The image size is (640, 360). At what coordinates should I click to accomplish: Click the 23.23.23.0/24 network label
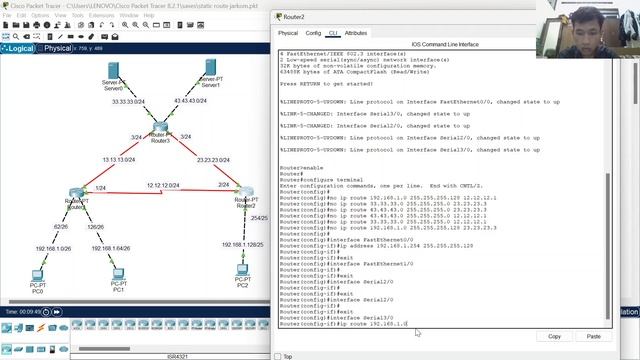(213, 160)
